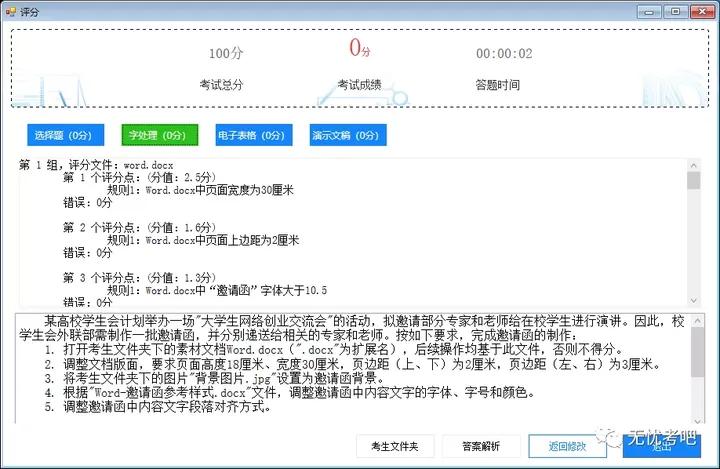This screenshot has height=469, width=720.
Task: Close the 评分 window
Action: point(702,11)
